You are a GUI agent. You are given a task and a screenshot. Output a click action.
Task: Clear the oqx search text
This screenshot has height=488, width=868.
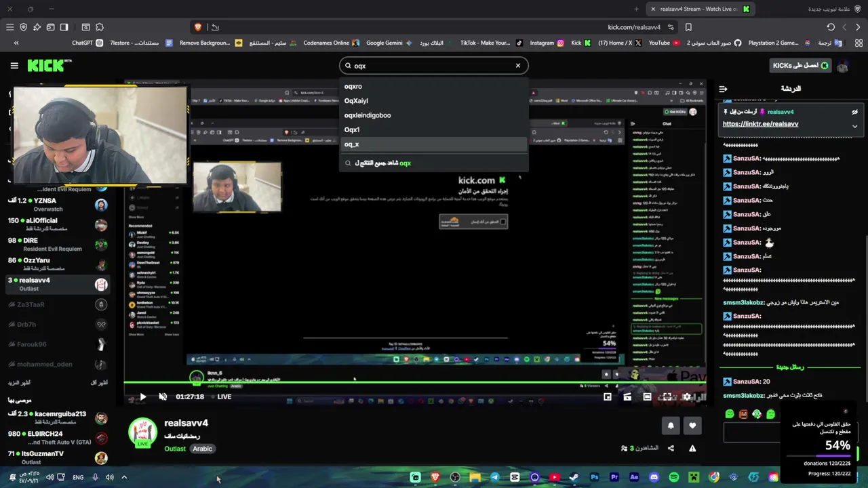pyautogui.click(x=518, y=66)
